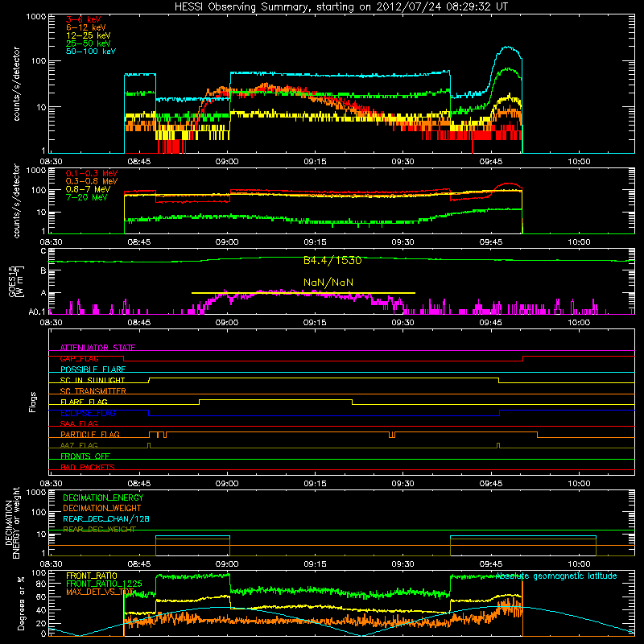Select the 12-25 keV legend label

89,35
